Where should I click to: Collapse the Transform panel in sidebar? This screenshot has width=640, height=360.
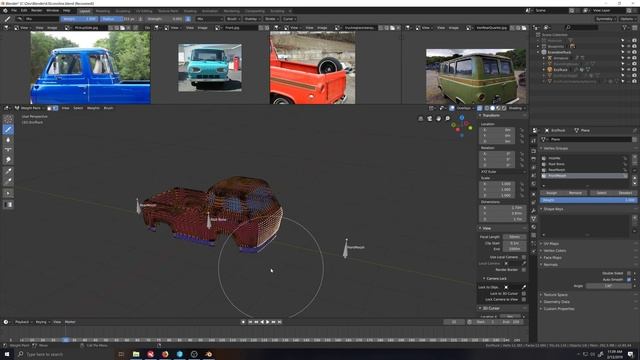(491, 116)
